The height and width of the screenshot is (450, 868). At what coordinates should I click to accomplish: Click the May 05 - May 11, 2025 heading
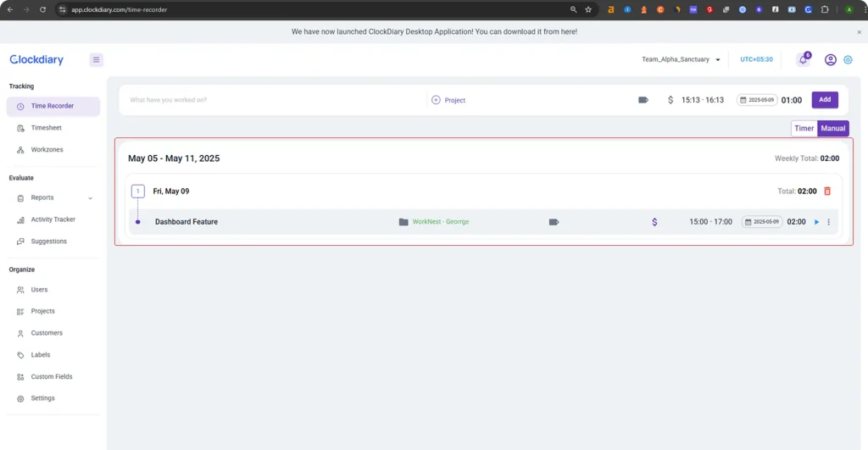click(174, 158)
